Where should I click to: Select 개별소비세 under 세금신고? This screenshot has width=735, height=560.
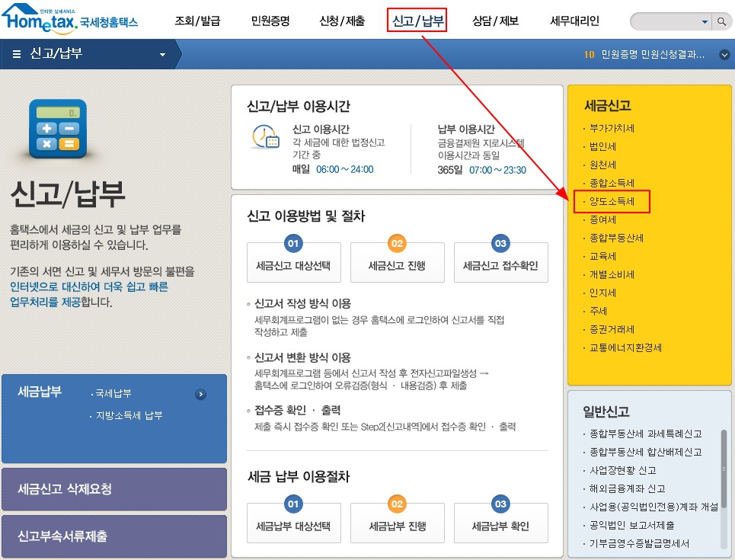(612, 275)
